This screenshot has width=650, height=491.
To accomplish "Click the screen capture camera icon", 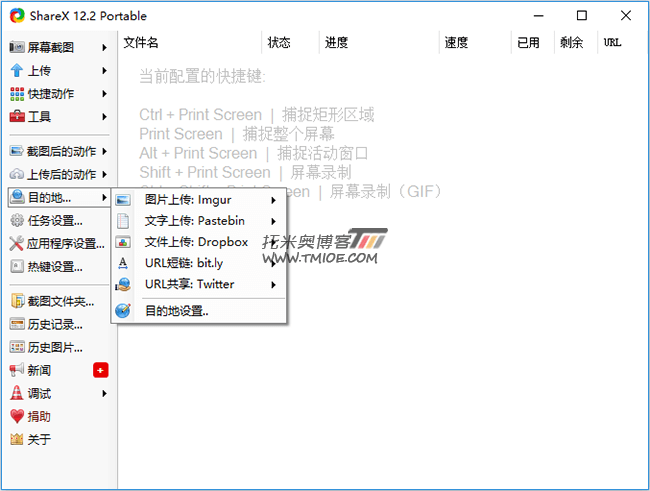I will (x=17, y=47).
